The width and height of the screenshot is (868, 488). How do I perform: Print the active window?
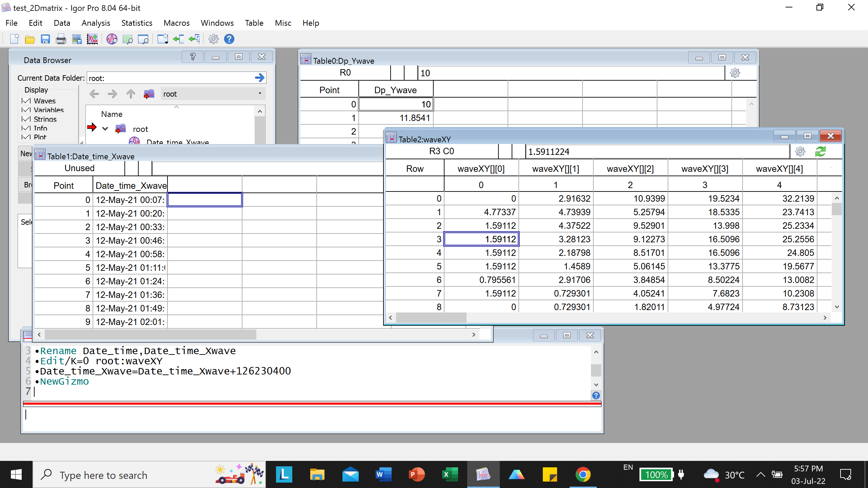61,39
